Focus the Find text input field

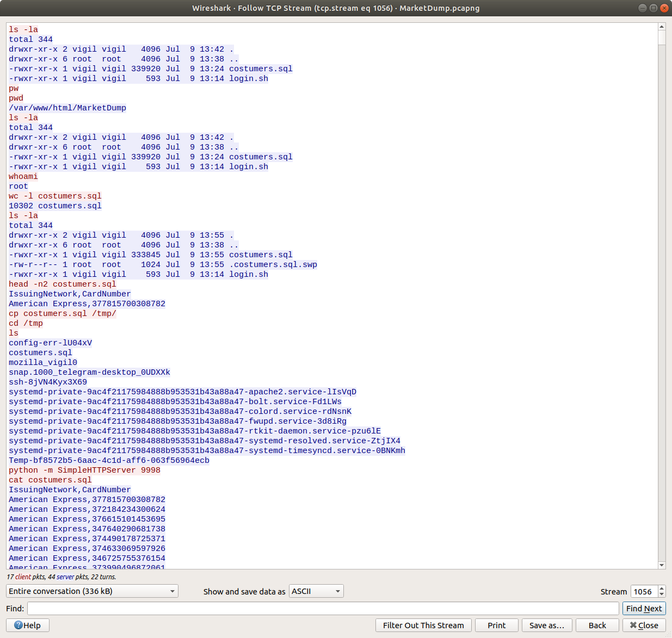323,609
